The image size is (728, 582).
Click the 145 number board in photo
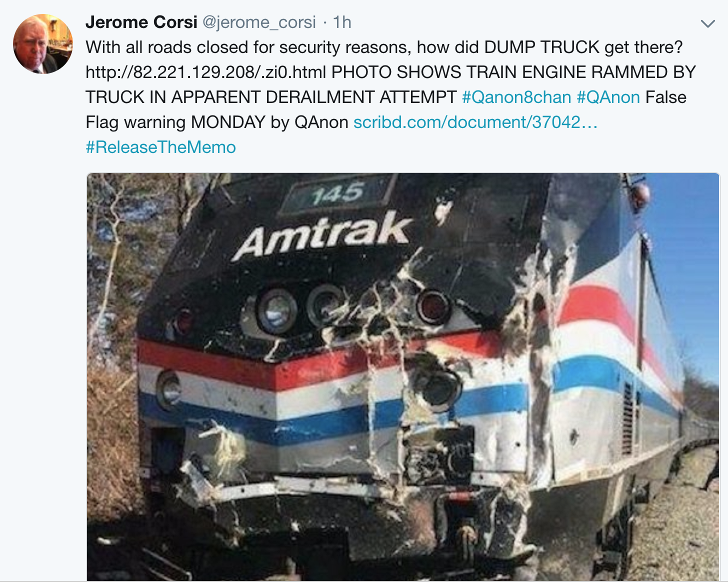(337, 194)
